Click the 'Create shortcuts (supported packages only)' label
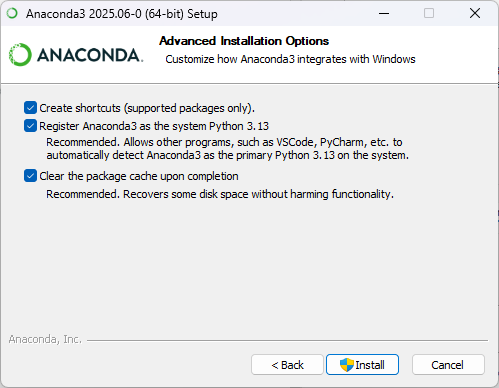Image resolution: width=499 pixels, height=388 pixels. (147, 108)
